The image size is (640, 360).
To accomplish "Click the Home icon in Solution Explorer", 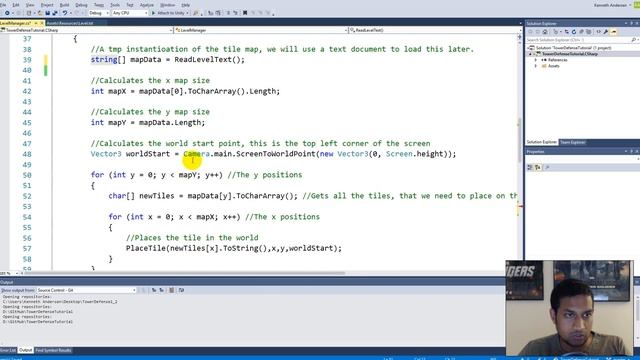I will (x=545, y=32).
